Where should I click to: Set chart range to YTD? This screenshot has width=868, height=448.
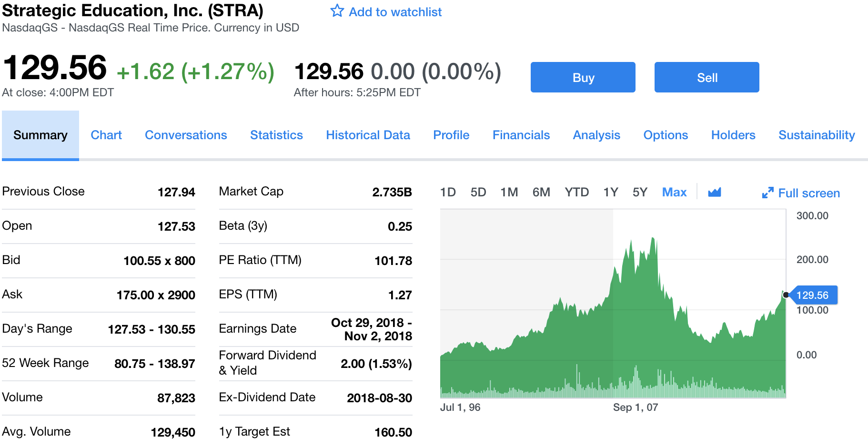coord(576,192)
